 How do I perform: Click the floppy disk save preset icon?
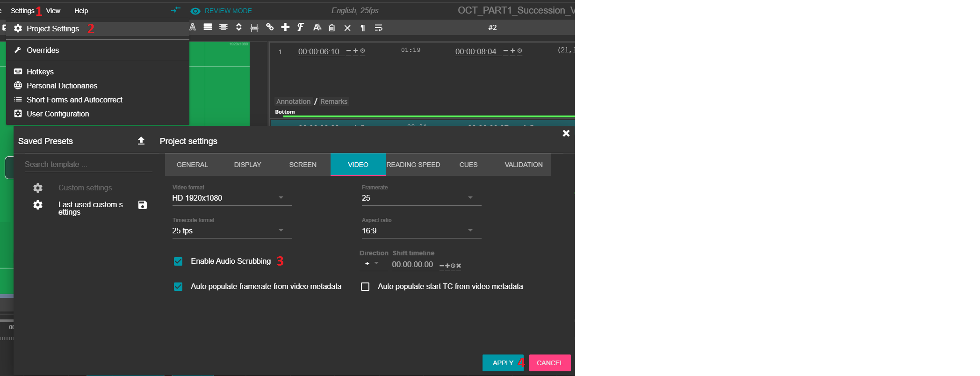143,205
